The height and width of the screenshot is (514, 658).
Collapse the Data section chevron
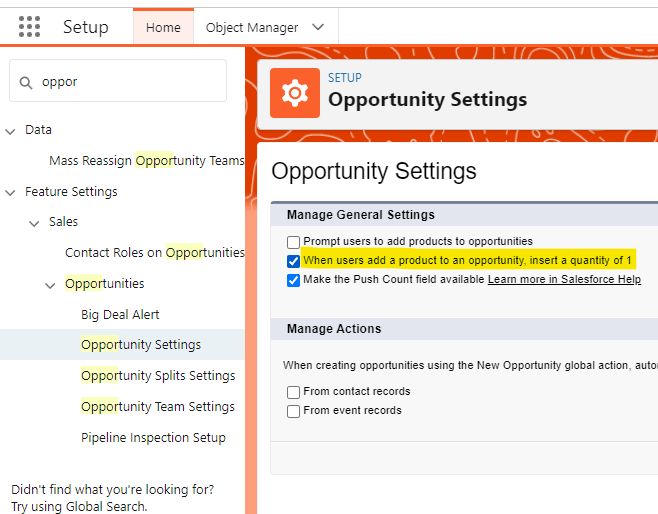[x=10, y=131]
